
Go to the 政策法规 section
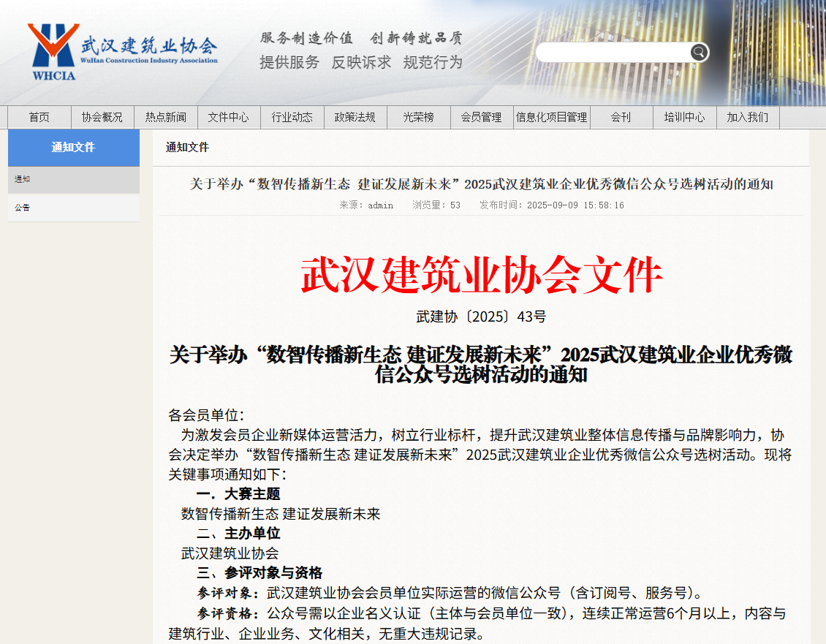pos(356,117)
